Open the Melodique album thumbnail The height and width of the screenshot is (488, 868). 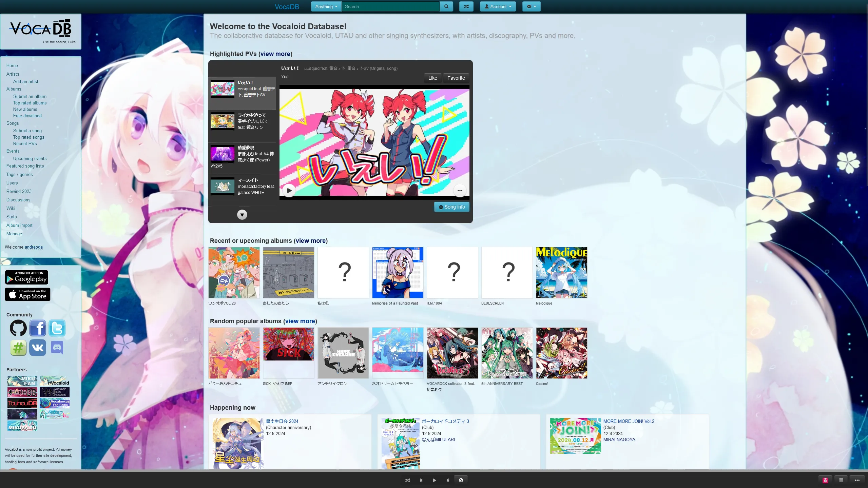point(561,273)
